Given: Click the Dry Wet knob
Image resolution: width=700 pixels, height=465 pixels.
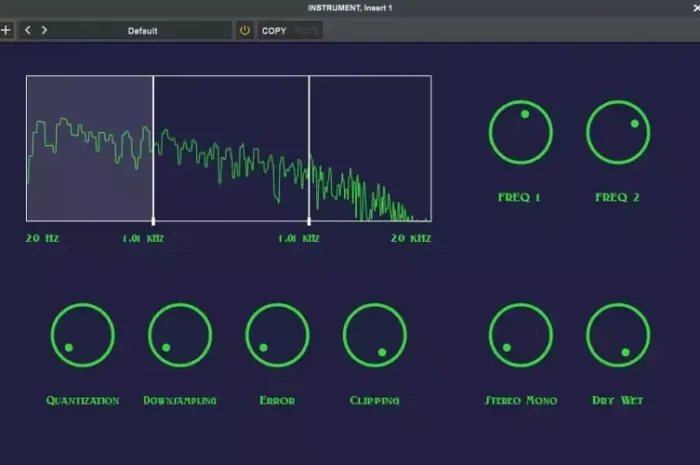Looking at the screenshot, I should coord(618,335).
